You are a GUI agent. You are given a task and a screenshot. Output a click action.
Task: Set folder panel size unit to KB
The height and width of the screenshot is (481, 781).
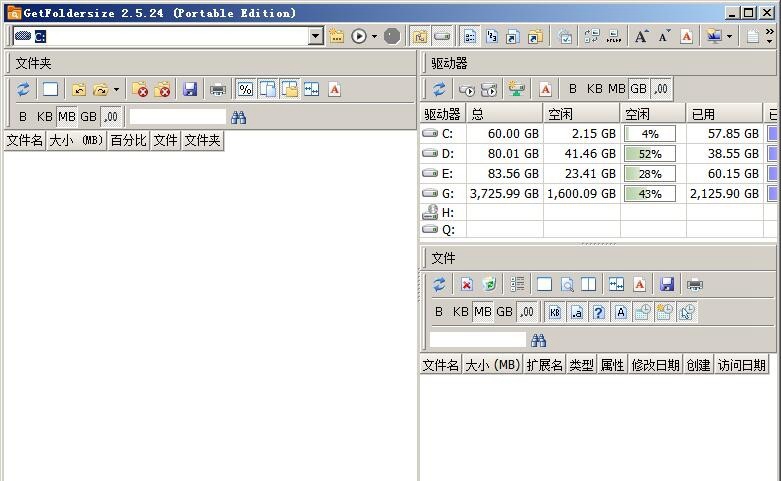pos(44,117)
